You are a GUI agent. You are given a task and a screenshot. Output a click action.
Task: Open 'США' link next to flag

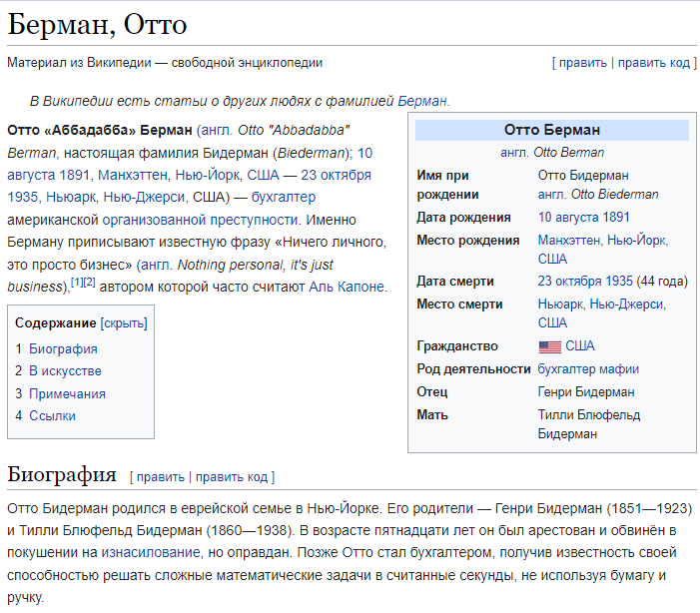[x=580, y=346]
